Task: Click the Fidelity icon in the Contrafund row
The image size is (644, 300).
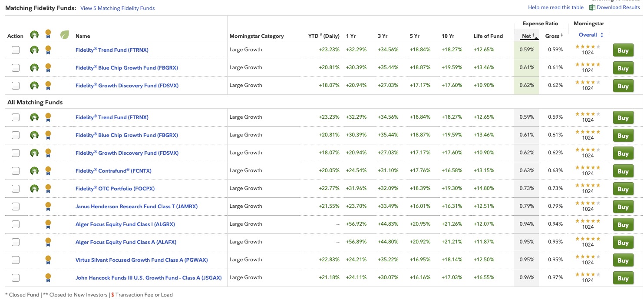Action: [x=34, y=171]
